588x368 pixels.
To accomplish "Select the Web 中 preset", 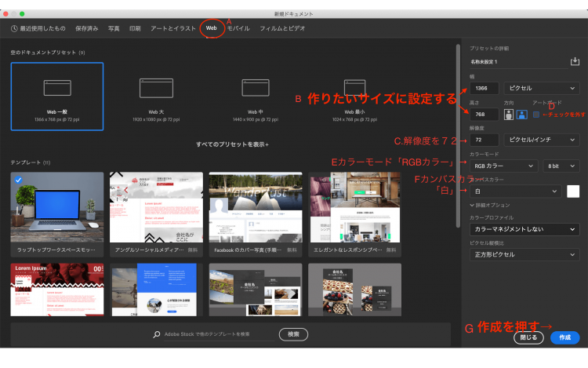I will pos(256,97).
